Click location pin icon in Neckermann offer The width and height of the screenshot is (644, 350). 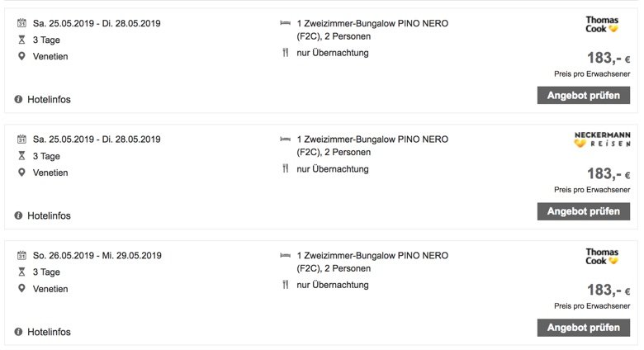21,173
